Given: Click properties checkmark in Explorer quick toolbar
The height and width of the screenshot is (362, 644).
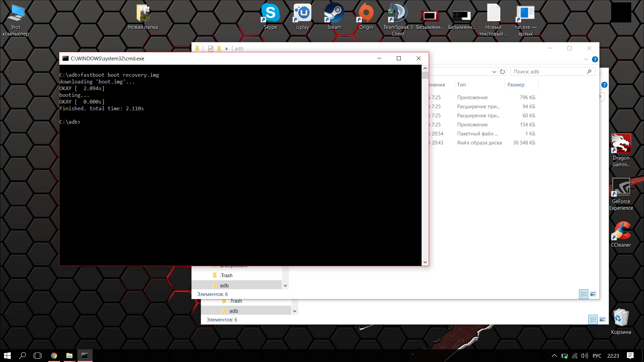Looking at the screenshot, I should pos(211,49).
